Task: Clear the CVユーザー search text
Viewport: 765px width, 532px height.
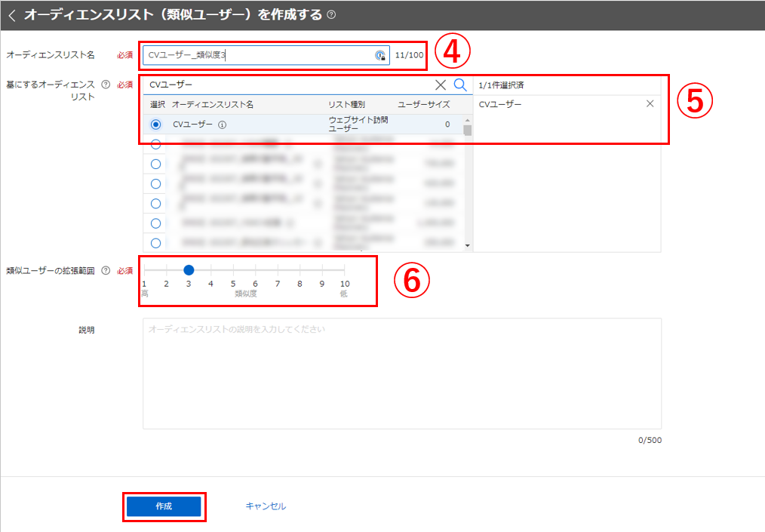Action: [441, 85]
